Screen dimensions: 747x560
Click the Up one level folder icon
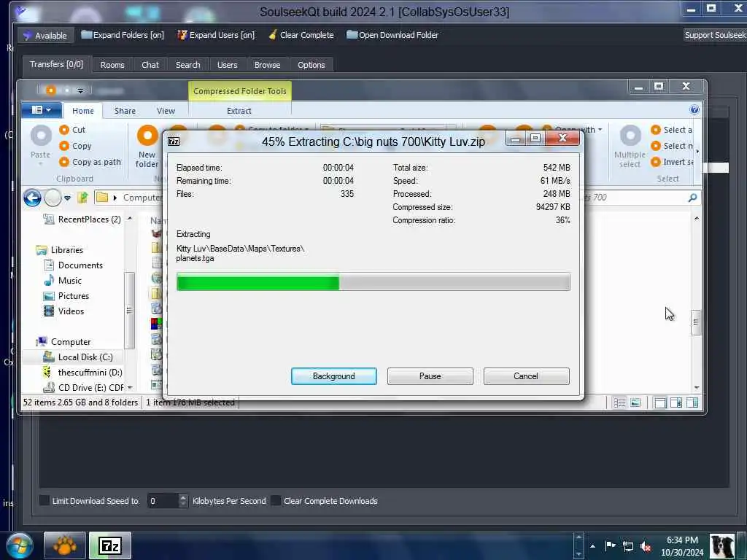[83, 197]
